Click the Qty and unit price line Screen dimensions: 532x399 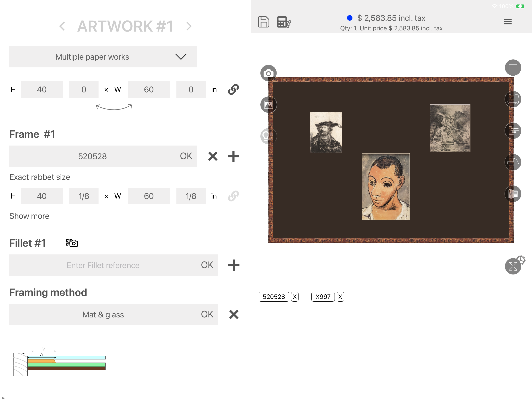[x=391, y=28]
